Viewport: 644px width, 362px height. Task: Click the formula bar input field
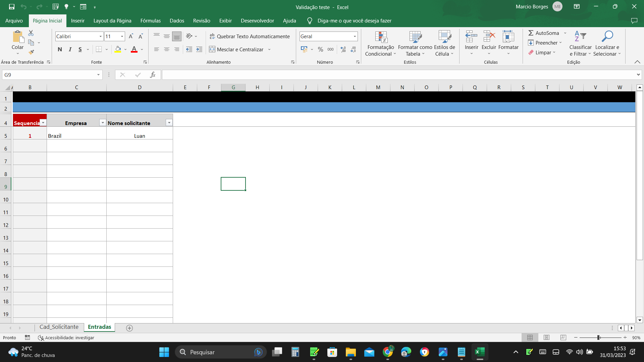[x=399, y=75]
